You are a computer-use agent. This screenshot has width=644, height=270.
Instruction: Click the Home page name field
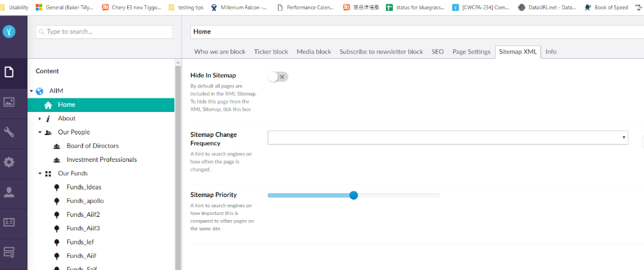(417, 32)
